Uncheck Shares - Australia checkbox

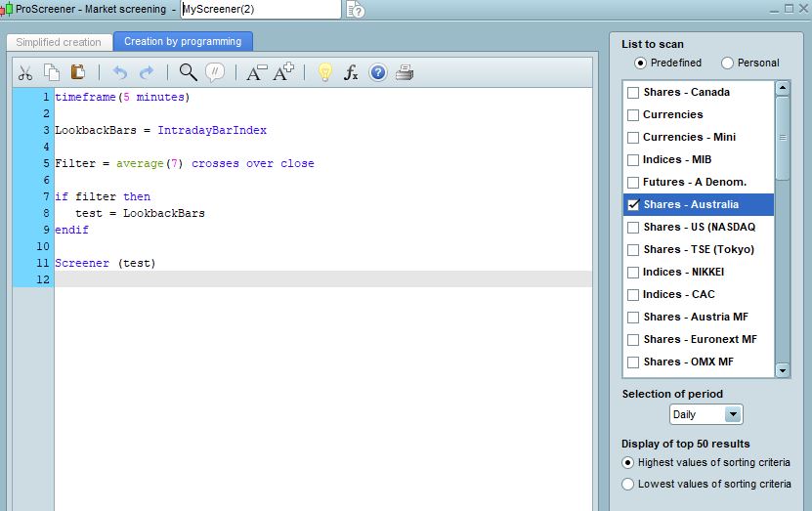pyautogui.click(x=633, y=205)
